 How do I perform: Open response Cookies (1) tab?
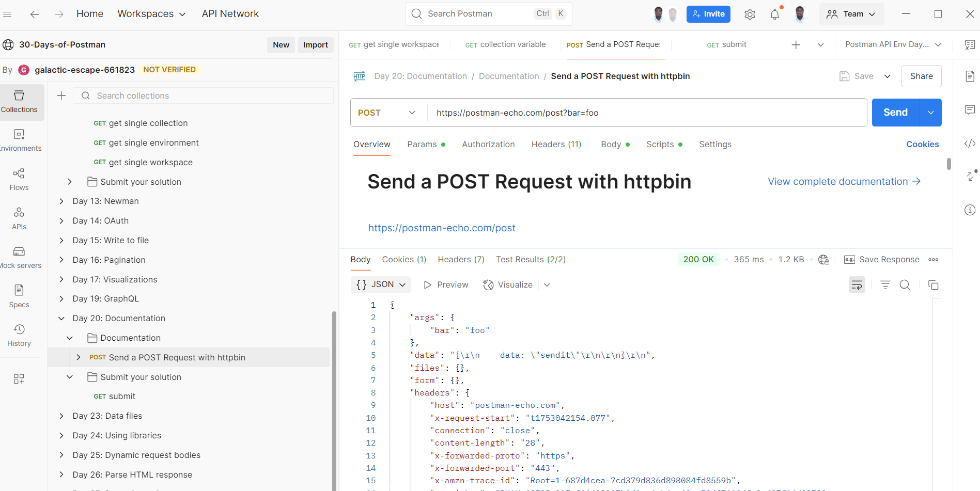click(x=404, y=260)
